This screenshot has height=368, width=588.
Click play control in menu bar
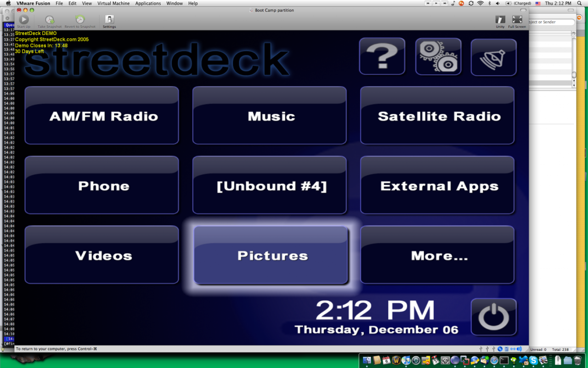[x=436, y=3]
